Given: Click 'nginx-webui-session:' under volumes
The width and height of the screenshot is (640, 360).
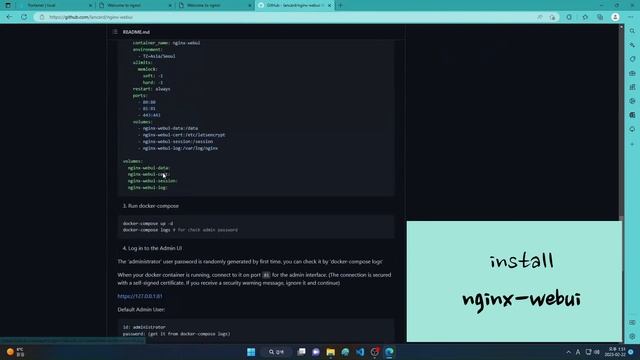Looking at the screenshot, I should click(x=153, y=181).
